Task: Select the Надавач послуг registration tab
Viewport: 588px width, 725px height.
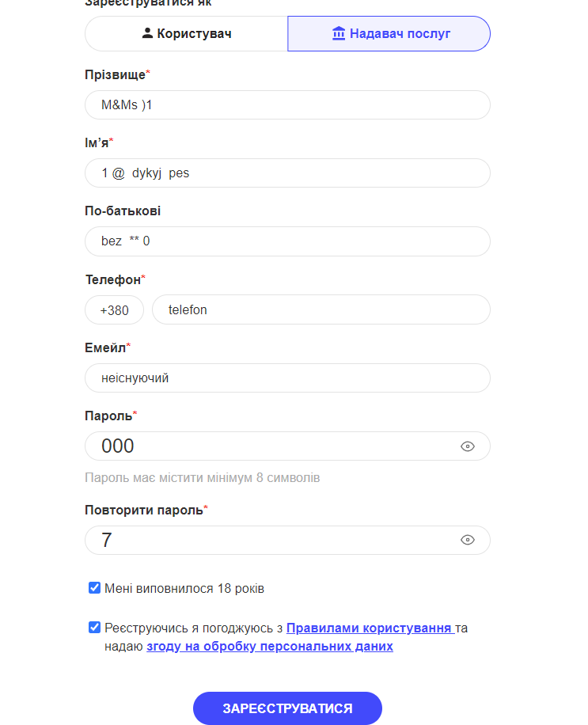Action: click(389, 33)
